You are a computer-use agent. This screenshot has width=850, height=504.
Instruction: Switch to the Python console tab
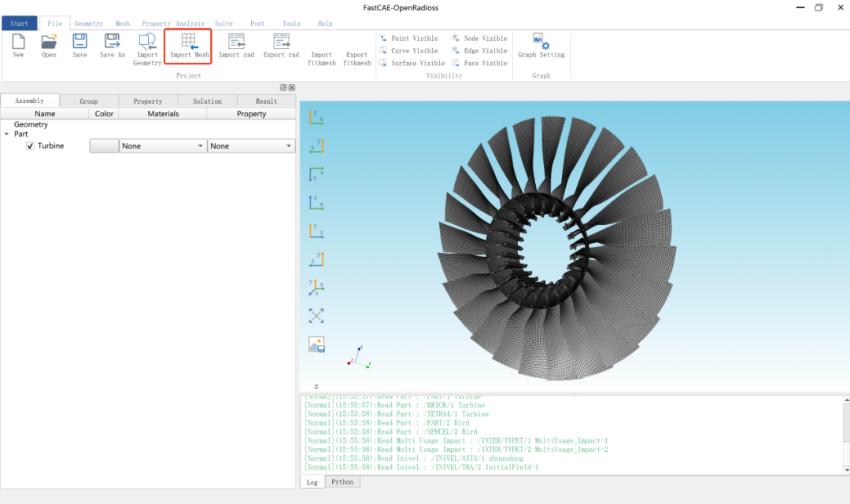(342, 482)
